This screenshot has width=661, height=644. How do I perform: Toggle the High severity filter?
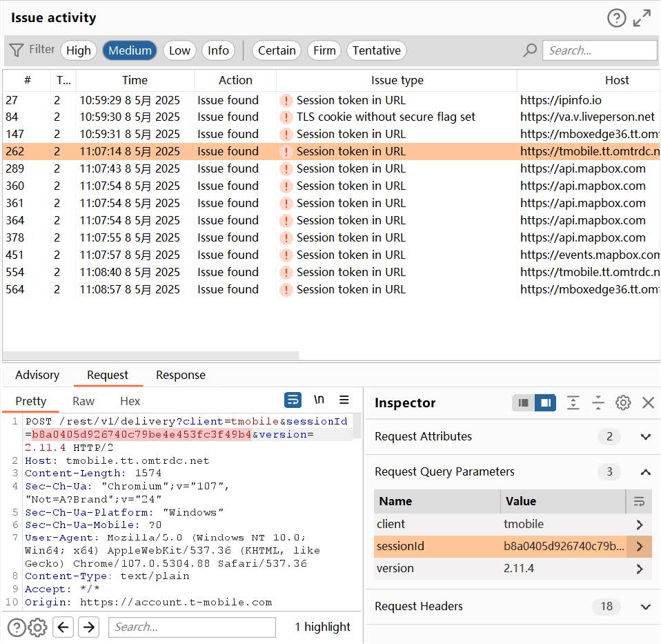[x=78, y=50]
